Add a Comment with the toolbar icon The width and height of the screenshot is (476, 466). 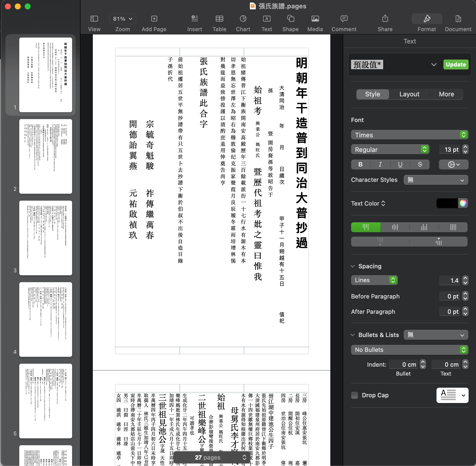[344, 19]
